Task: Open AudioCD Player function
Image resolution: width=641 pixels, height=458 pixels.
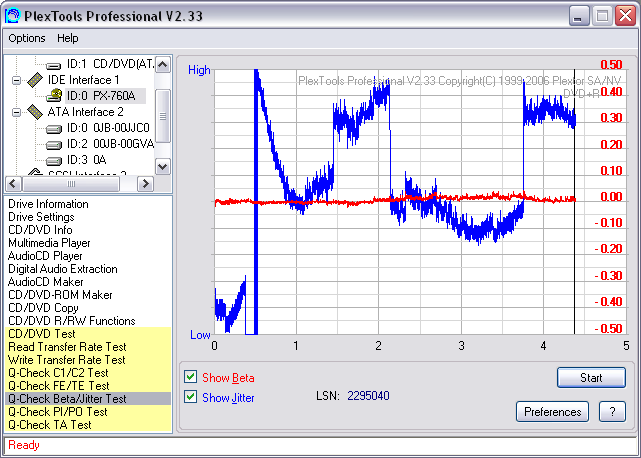Action: (45, 256)
